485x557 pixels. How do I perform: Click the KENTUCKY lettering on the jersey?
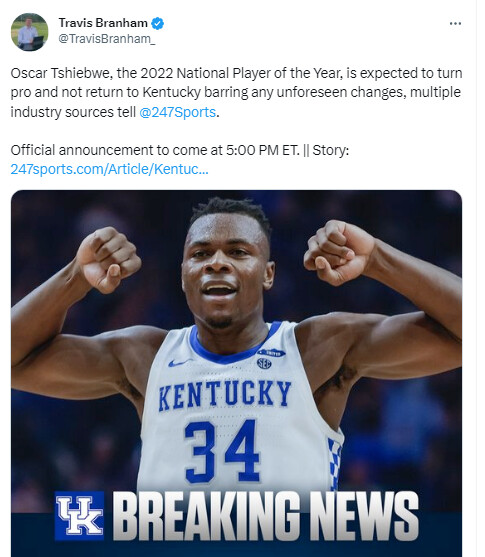[x=225, y=395]
